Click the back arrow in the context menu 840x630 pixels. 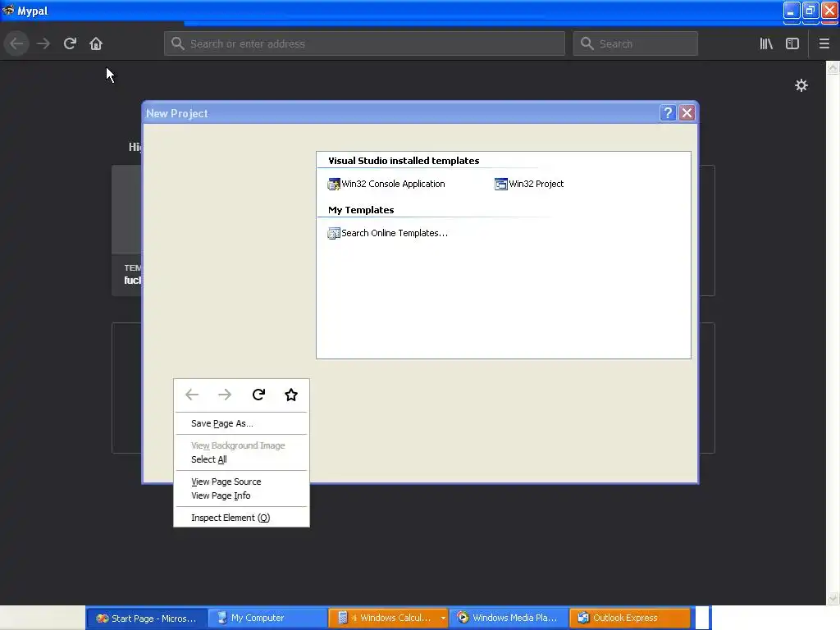[x=192, y=395]
